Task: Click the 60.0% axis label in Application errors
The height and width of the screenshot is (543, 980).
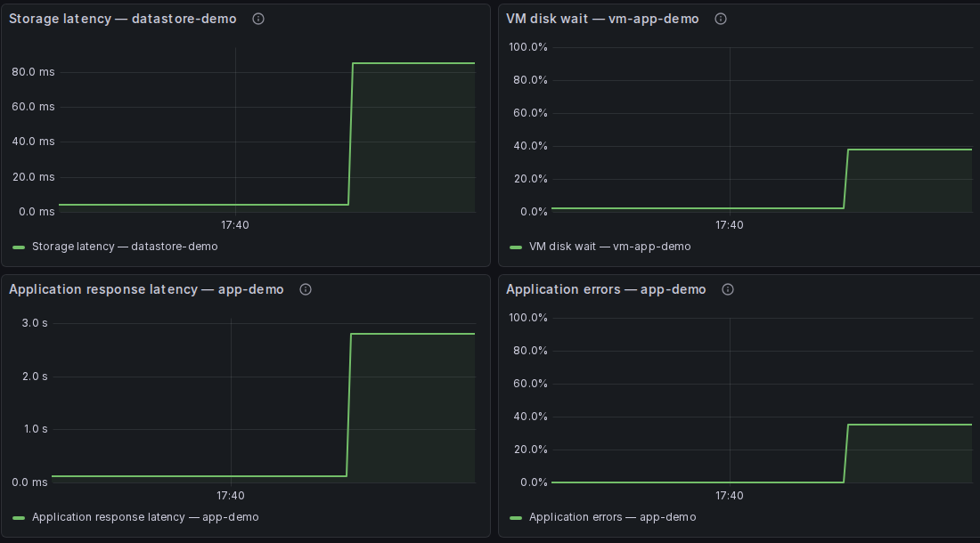Action: point(531,384)
